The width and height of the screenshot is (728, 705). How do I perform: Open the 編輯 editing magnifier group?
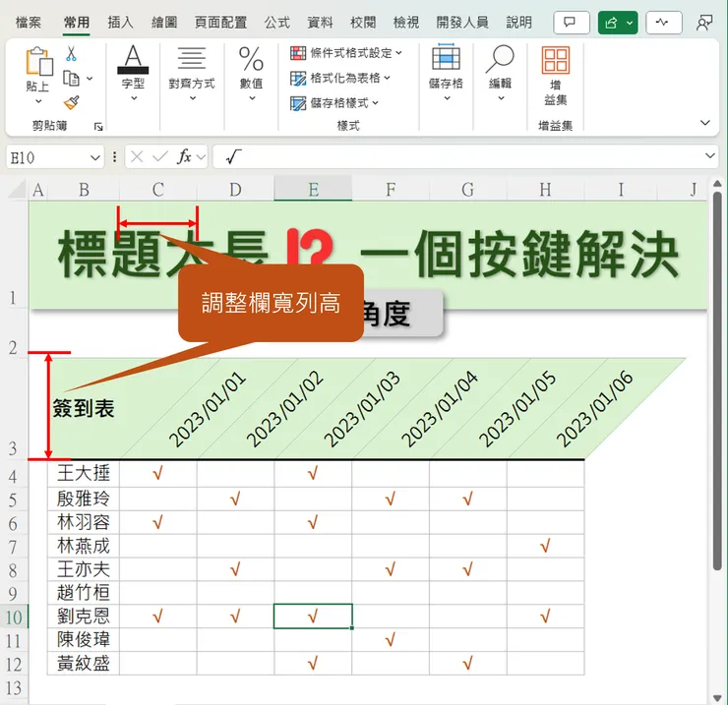coord(501,72)
